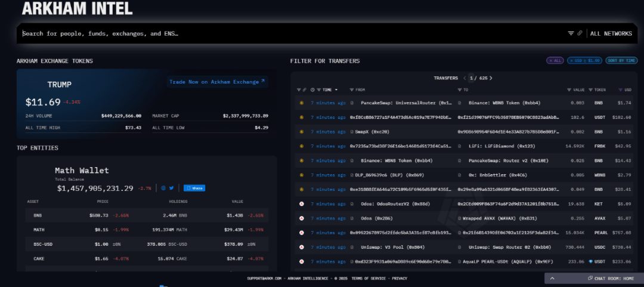The width and height of the screenshot is (644, 287).
Task: Click address 0xf8CcB86727a1F4A473d5 sender
Action: [401, 117]
